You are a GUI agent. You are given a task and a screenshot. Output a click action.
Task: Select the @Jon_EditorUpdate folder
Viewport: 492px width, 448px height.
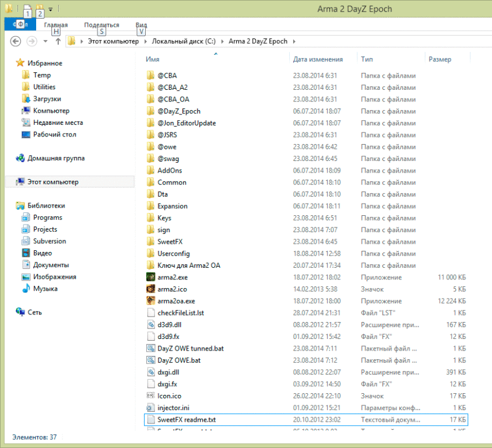[187, 123]
